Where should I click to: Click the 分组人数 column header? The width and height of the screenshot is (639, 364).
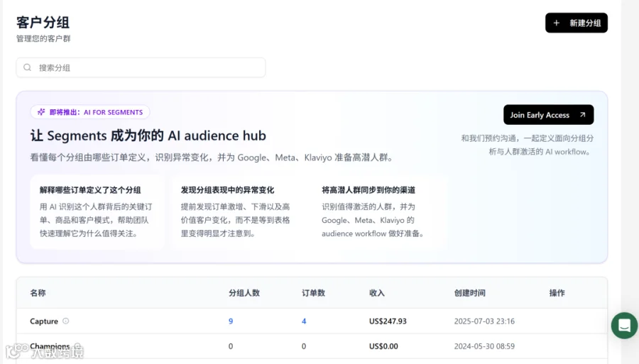point(244,293)
